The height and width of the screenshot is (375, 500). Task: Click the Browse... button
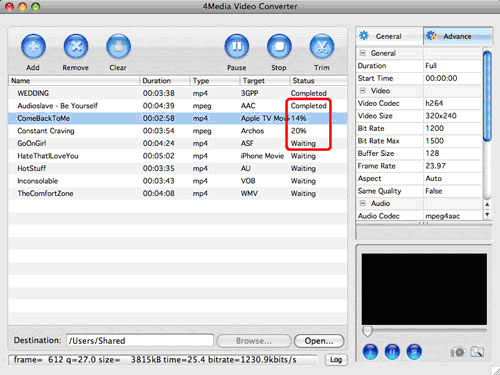pyautogui.click(x=254, y=341)
